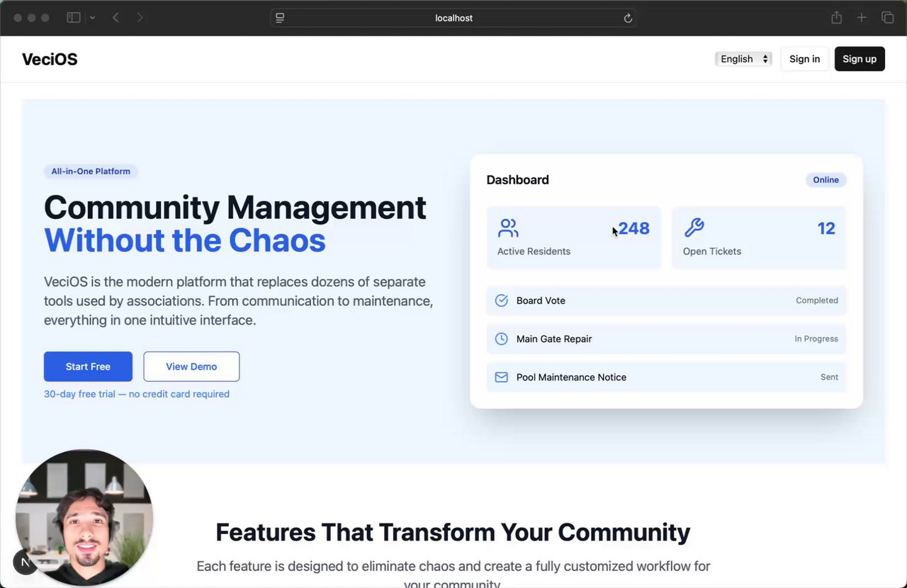The height and width of the screenshot is (588, 907).
Task: Select the Board Vote row label
Action: coord(541,300)
